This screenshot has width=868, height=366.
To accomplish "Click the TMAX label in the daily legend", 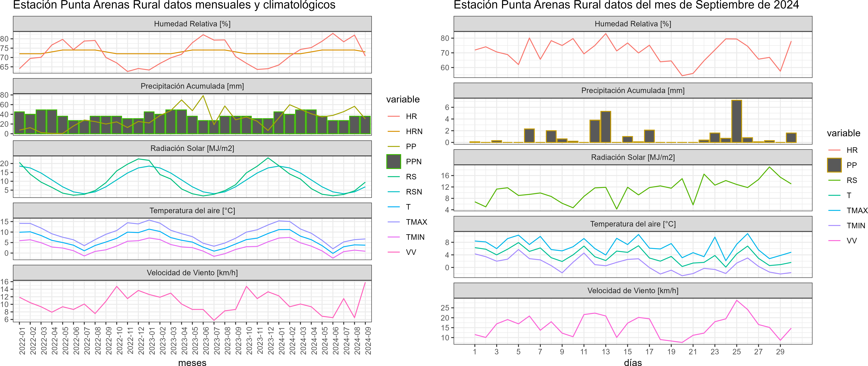I will click(857, 211).
